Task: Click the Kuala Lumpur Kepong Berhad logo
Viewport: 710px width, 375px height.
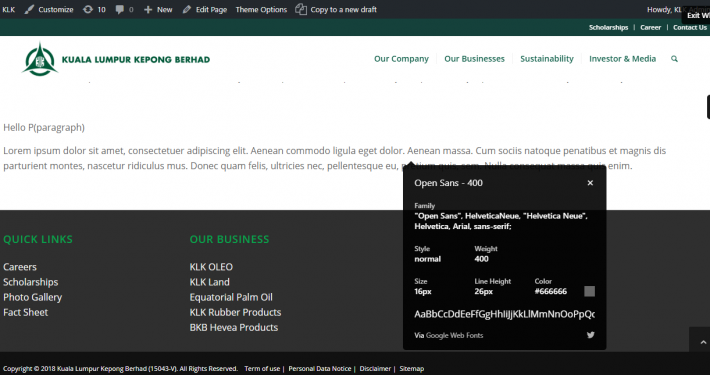Action: point(116,59)
